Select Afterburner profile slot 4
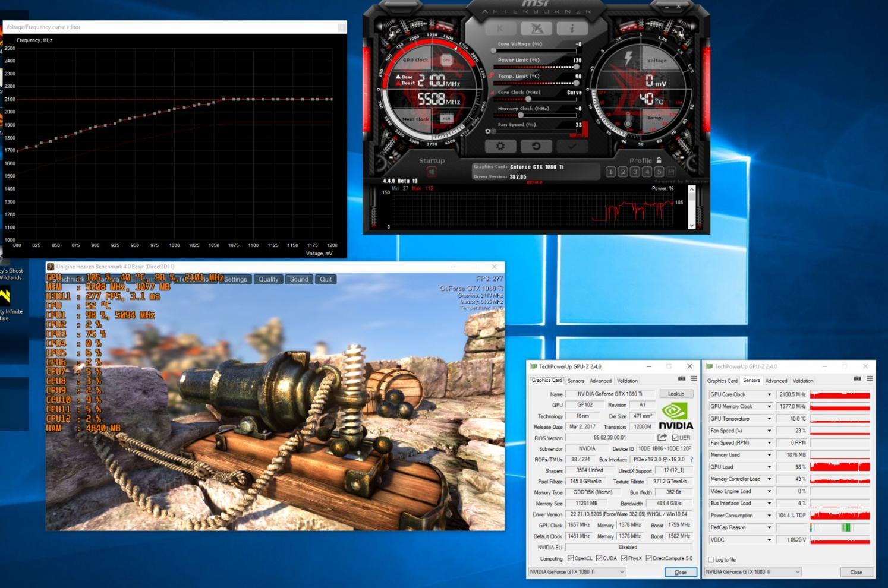The image size is (888, 588). pyautogui.click(x=647, y=172)
